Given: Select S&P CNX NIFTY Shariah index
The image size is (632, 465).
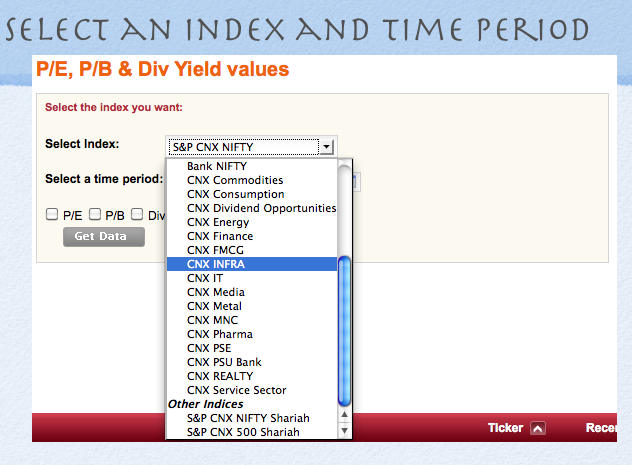Looking at the screenshot, I should tap(252, 418).
